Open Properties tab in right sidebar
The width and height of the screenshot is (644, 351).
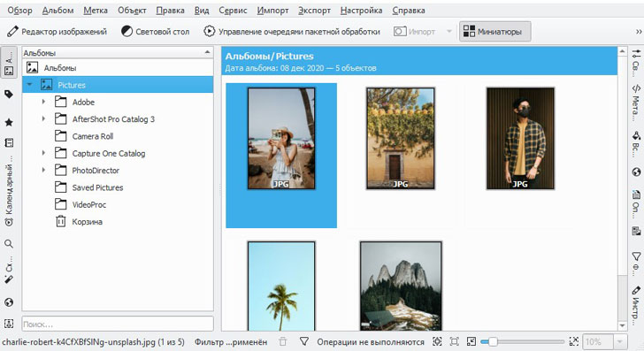[636, 63]
